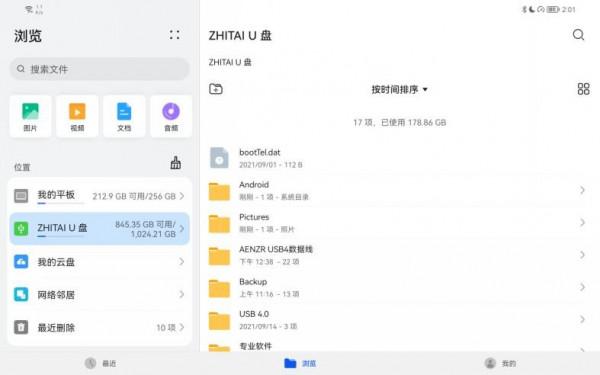Click the Backup folder icon
Viewport: 600px width, 375px height.
click(219, 288)
